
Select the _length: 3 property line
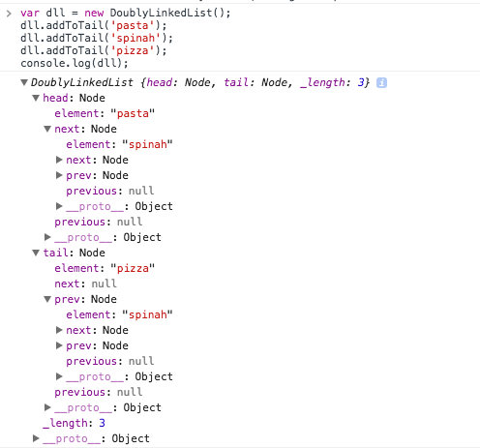pyautogui.click(x=75, y=423)
